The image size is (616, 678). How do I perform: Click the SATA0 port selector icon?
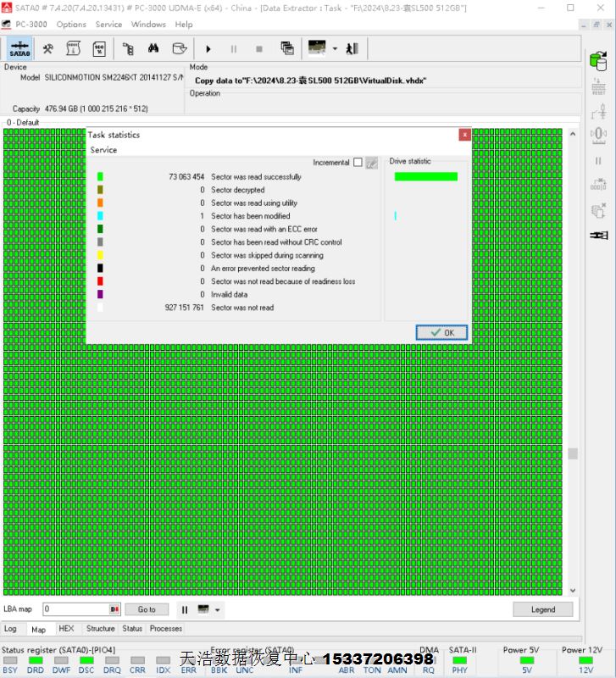[19, 48]
